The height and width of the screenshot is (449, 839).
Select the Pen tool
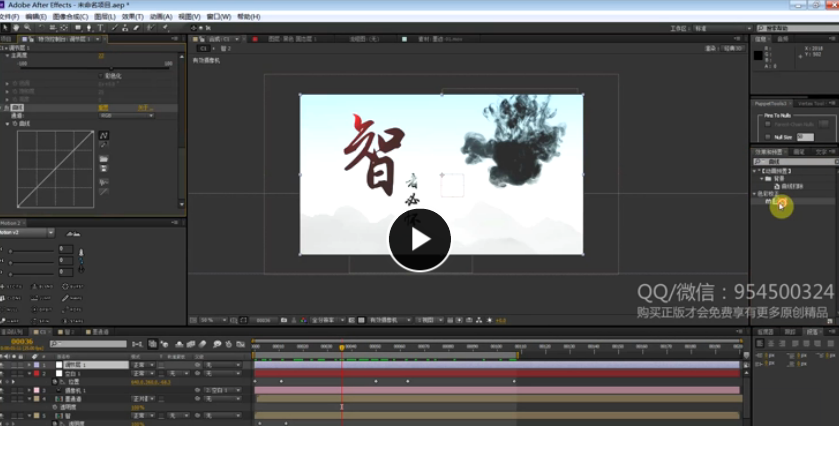click(89, 28)
